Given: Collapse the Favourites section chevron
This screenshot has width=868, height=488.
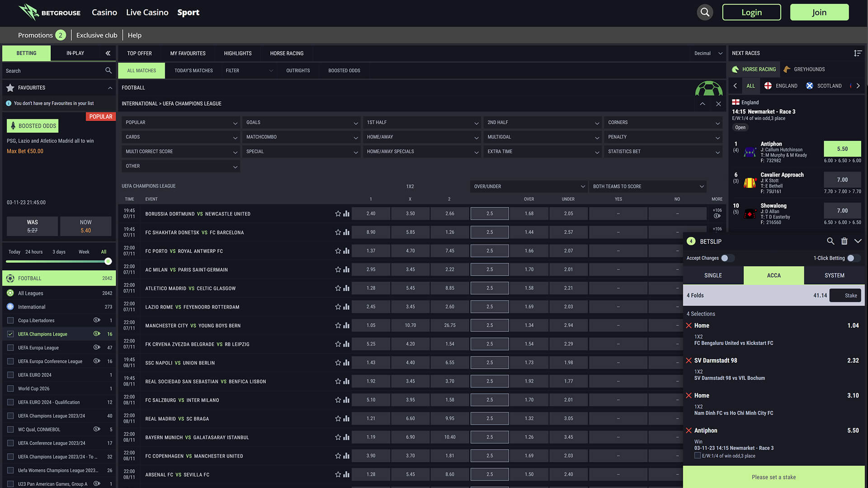Looking at the screenshot, I should tap(110, 88).
